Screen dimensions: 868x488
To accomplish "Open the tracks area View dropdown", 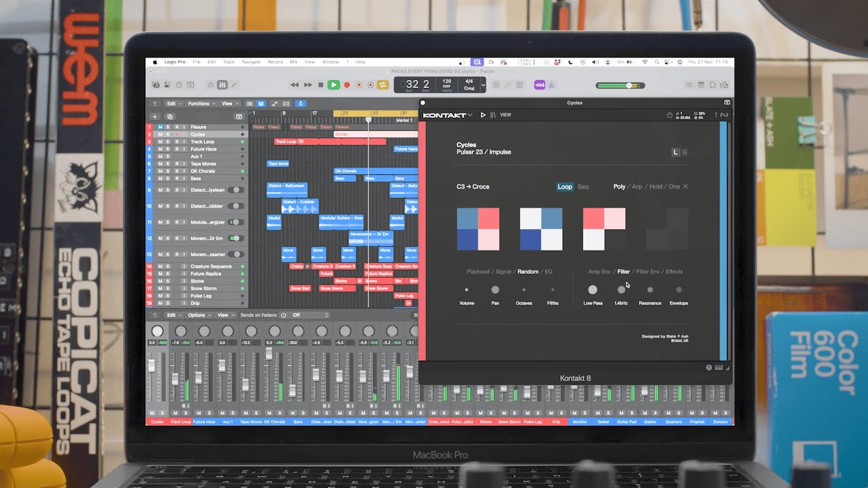I will [229, 104].
